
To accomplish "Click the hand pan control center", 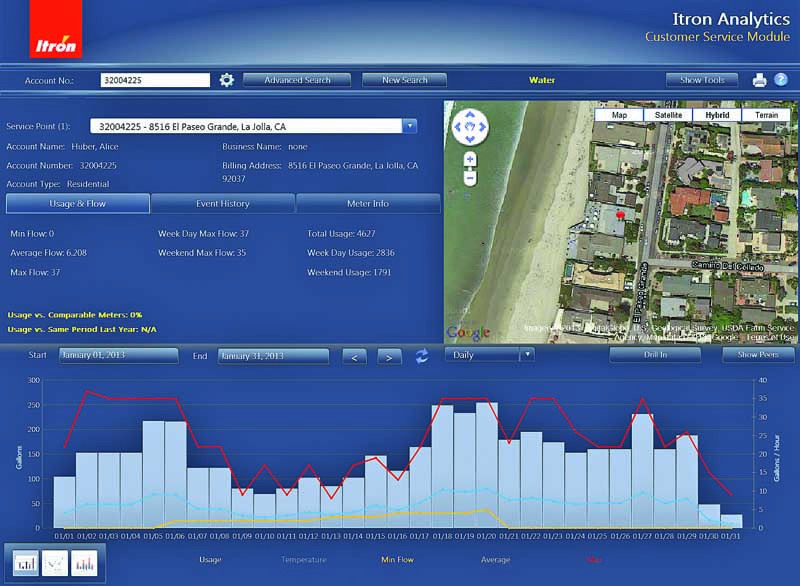I will [470, 126].
